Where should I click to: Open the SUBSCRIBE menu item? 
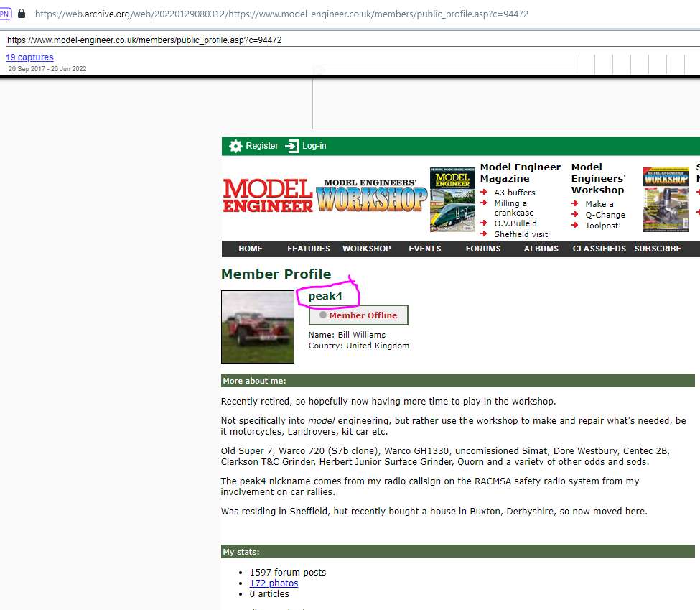pos(658,249)
